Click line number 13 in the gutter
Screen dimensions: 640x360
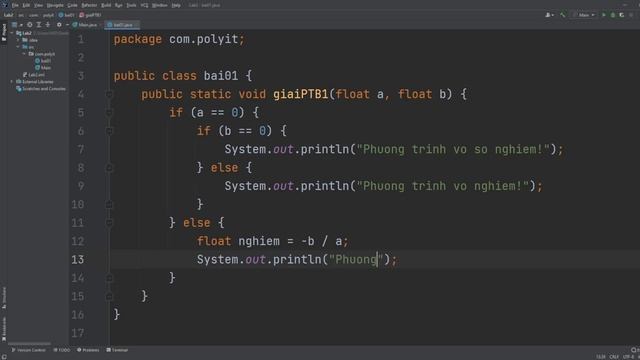point(78,260)
